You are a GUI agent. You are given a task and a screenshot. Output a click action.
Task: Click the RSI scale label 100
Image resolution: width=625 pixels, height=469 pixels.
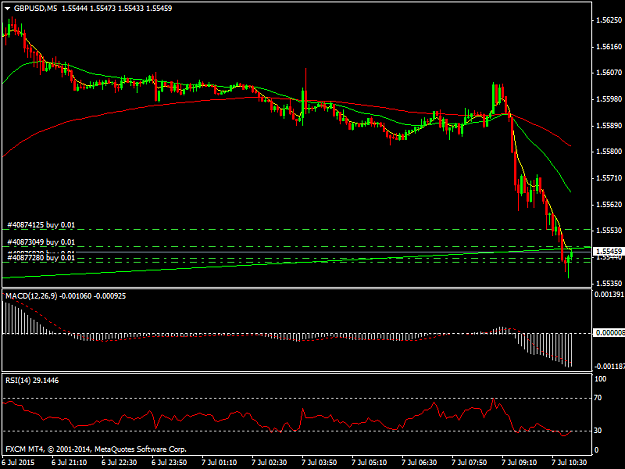[600, 379]
